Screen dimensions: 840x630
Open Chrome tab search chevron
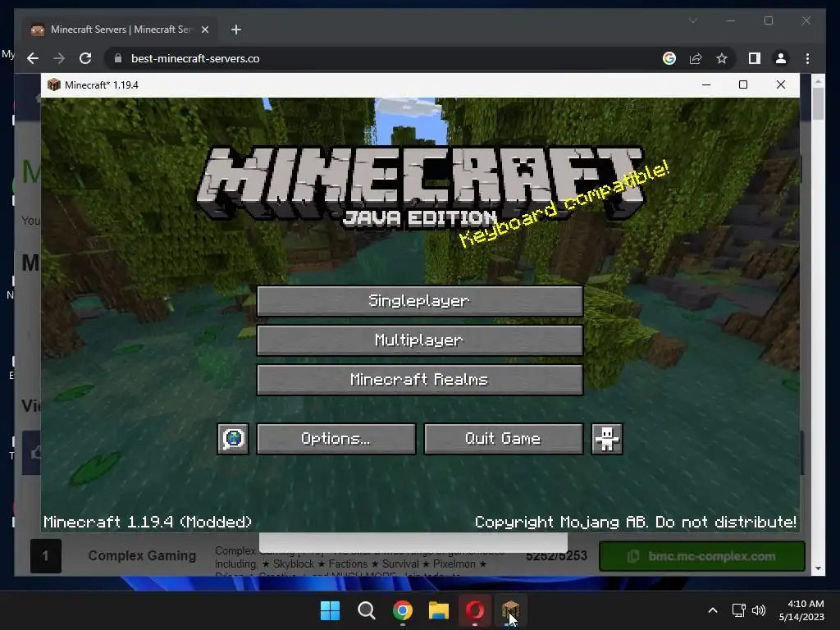(692, 21)
